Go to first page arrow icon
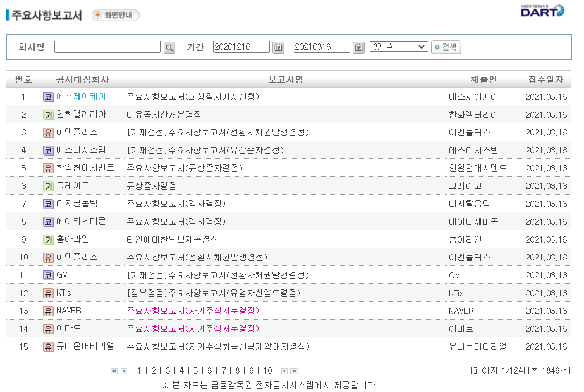Viewport: 584px width, 392px height. [114, 371]
